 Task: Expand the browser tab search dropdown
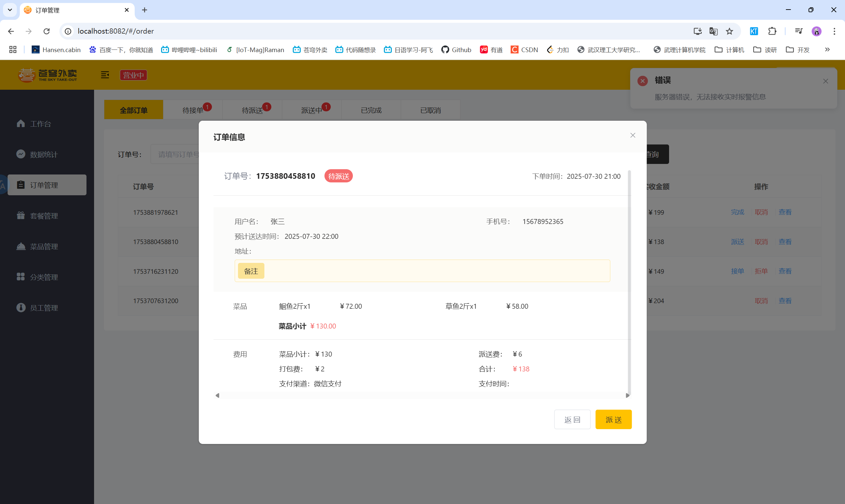pyautogui.click(x=10, y=10)
